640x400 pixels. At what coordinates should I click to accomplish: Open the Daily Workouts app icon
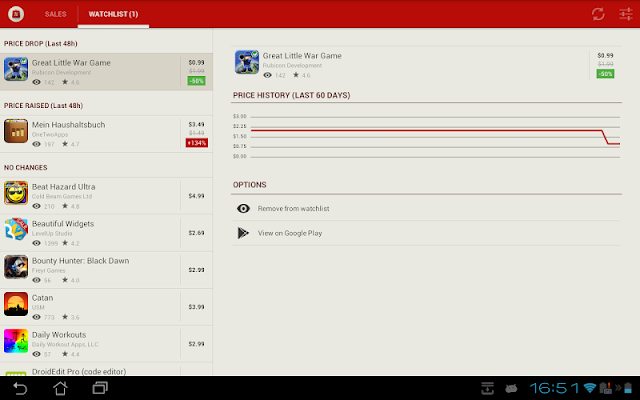16,341
